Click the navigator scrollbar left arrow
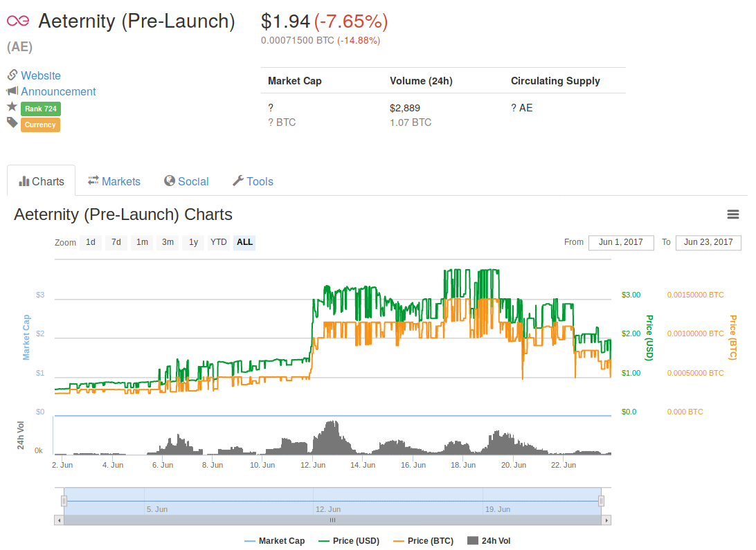 tap(59, 520)
